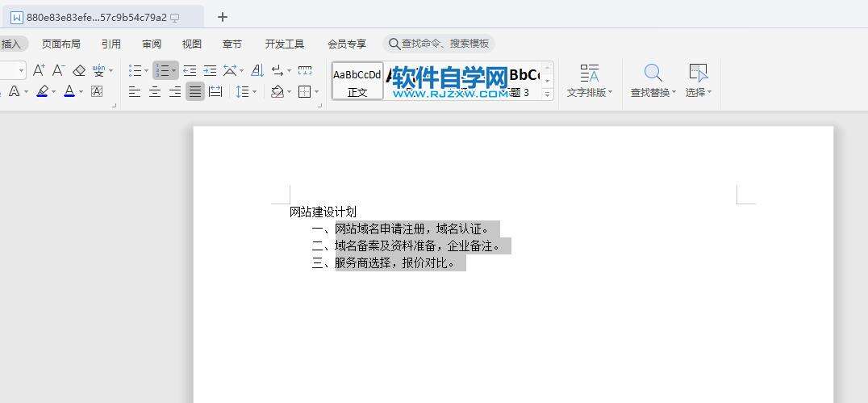Switch to the 插入 tab

(10, 44)
